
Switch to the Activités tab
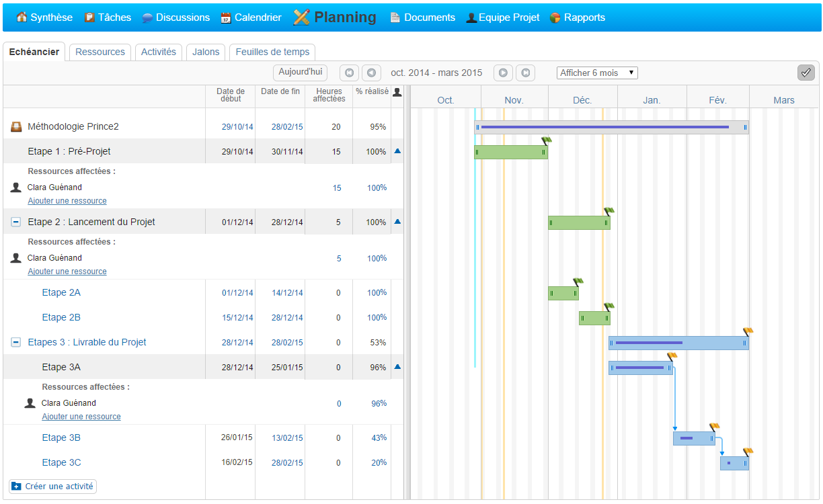[x=159, y=52]
